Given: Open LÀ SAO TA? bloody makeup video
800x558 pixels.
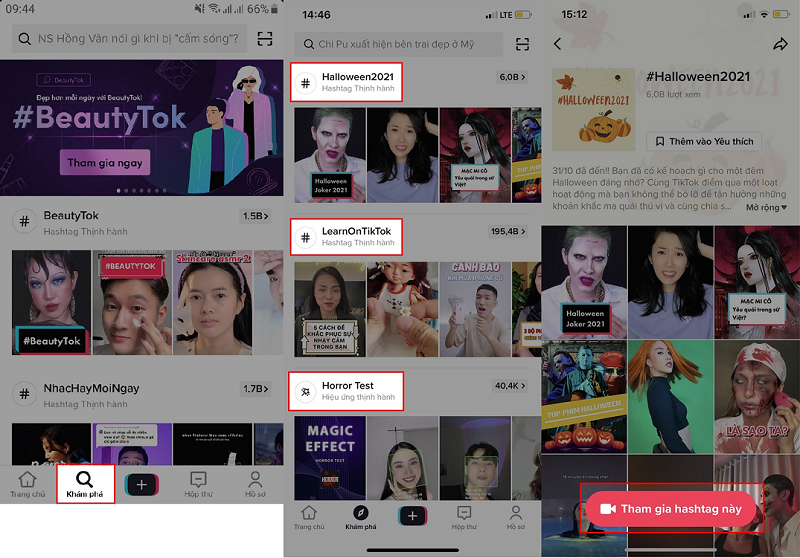Looking at the screenshot, I should pos(757,397).
